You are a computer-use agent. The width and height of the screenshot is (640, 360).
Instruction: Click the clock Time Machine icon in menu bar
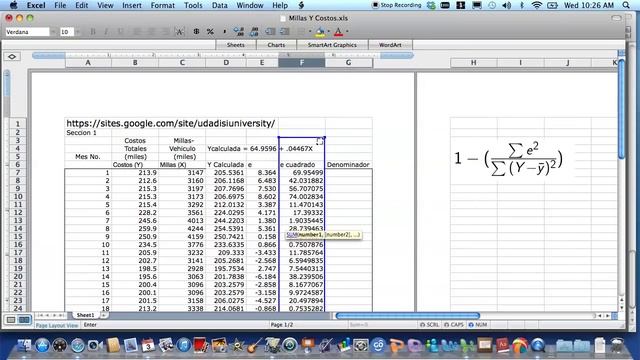pos(492,5)
